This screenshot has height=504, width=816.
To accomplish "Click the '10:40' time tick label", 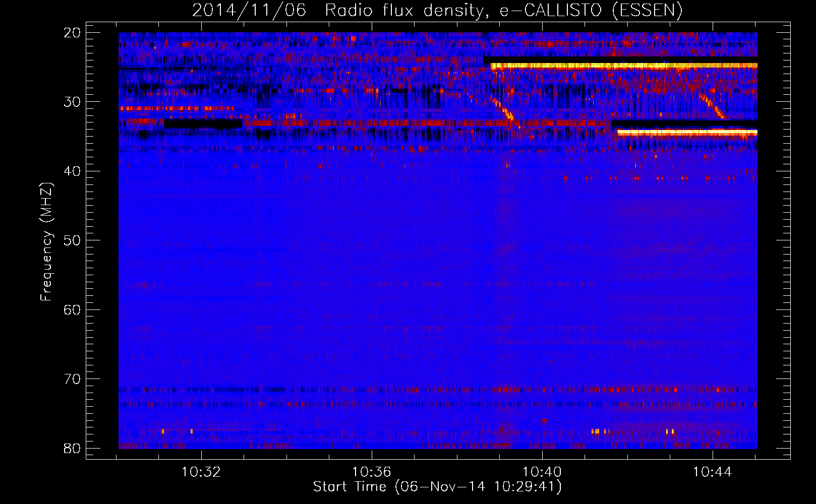I will pos(542,472).
